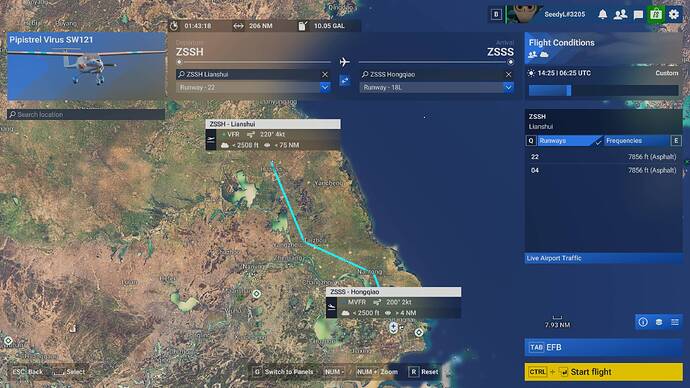Click the multiplayer icon under Flight Conditions
Viewport: 690px width, 388px height.
click(532, 55)
